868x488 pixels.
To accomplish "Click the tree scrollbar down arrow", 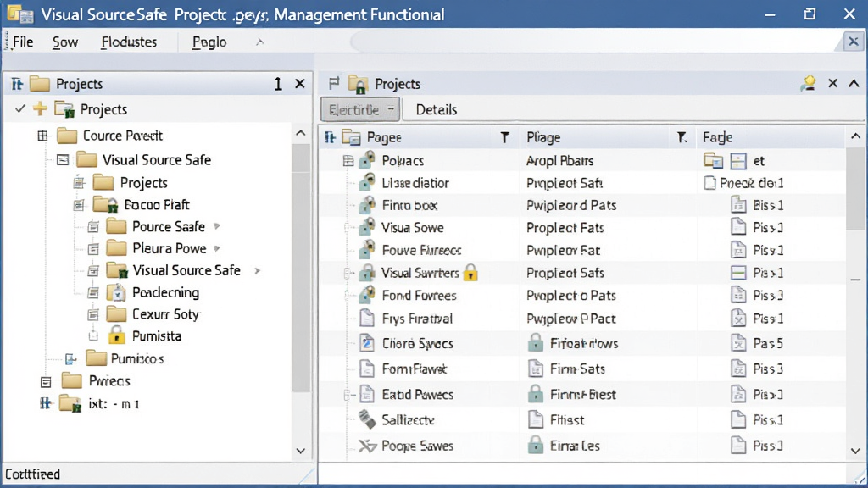I will 301,451.
